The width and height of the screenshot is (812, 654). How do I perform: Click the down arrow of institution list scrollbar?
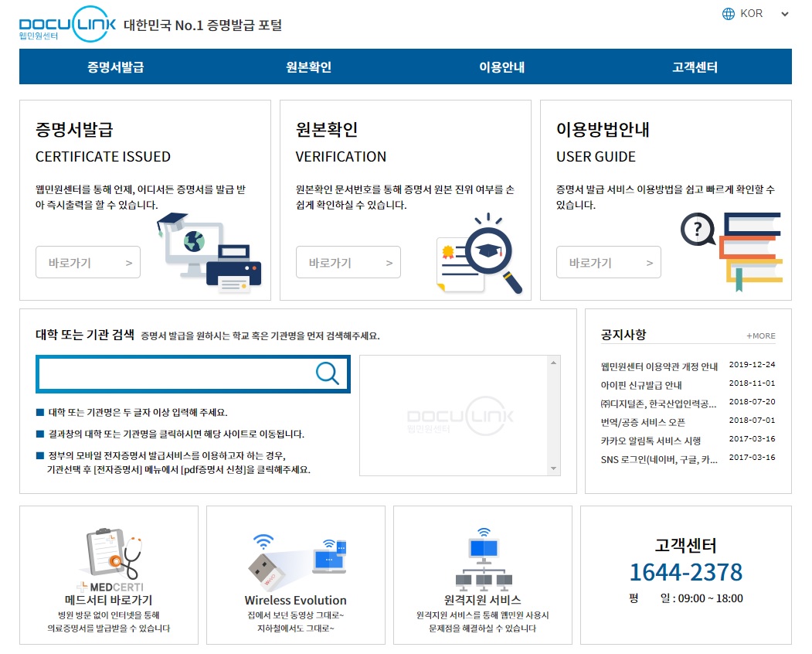553,468
